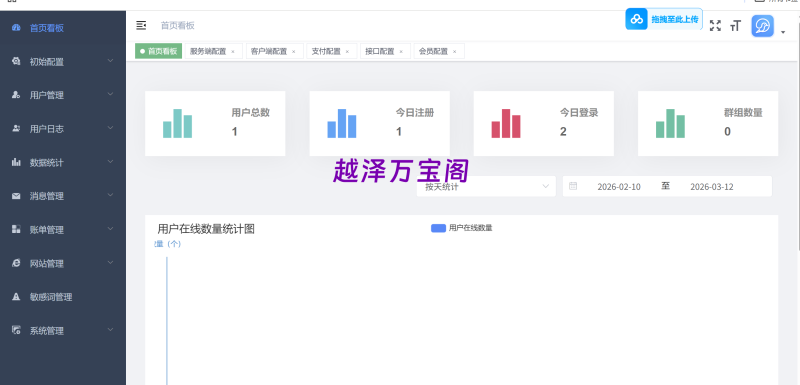
Task: Click the blue cloud upload icon
Action: 637,19
